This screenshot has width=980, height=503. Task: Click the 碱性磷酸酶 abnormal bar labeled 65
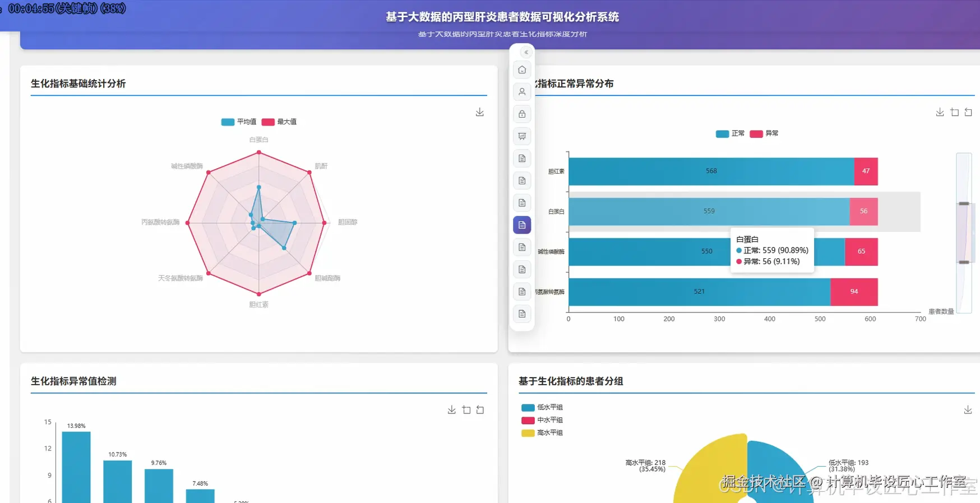[x=862, y=252]
